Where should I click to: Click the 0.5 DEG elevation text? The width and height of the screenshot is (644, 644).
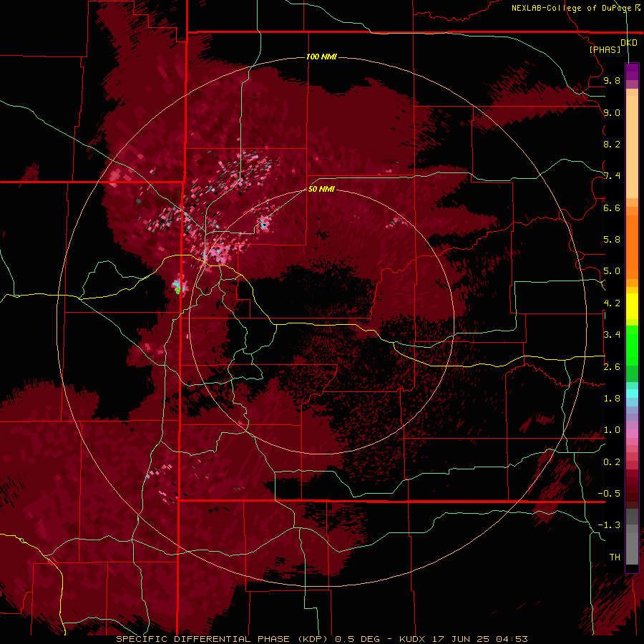point(353,639)
